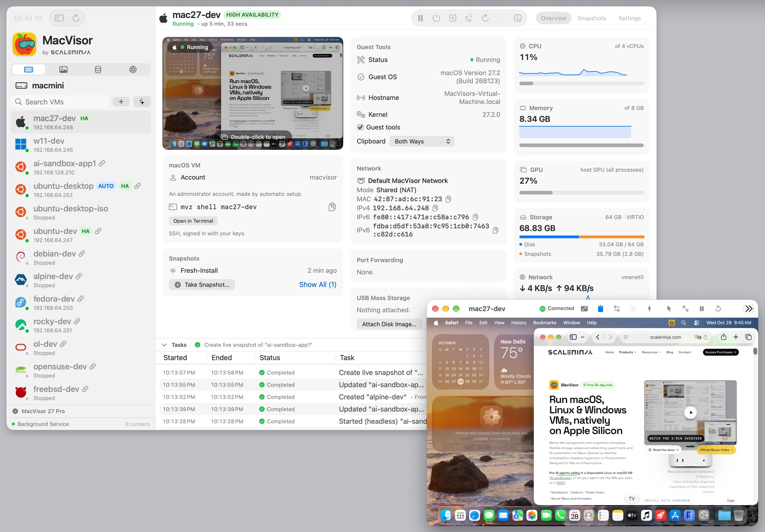This screenshot has height=532, width=765.
Task: Open the Products dropdown on the scaleninja site
Action: coord(627,352)
